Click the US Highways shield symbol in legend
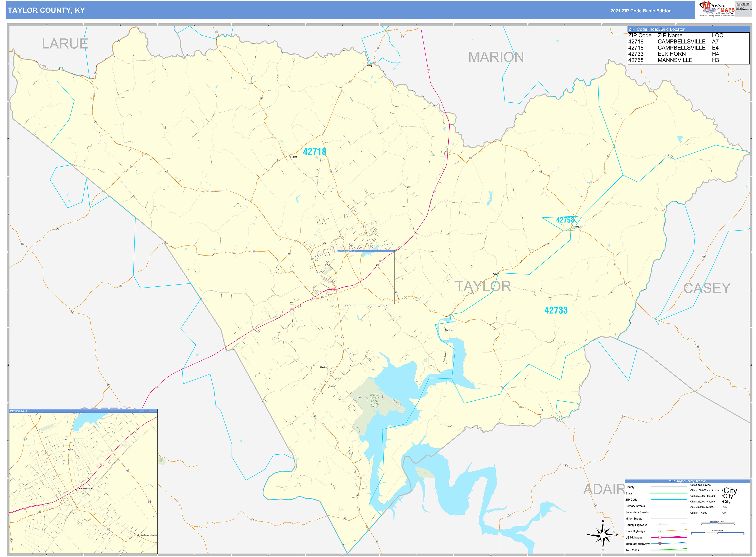The height and width of the screenshot is (557, 756). click(660, 537)
